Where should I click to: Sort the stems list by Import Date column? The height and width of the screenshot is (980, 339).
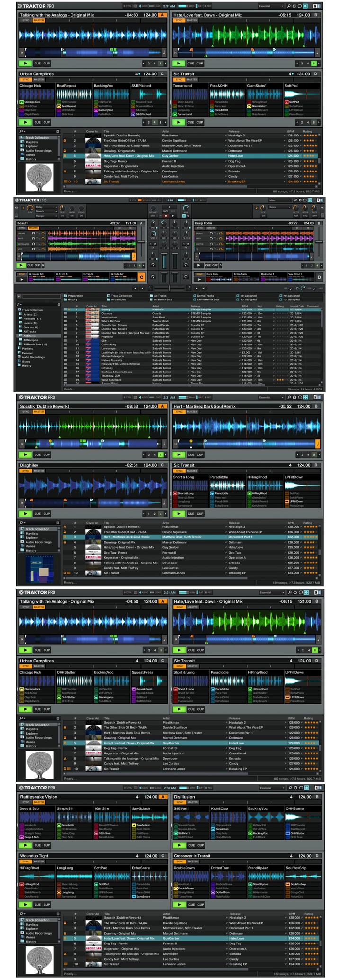[297, 306]
